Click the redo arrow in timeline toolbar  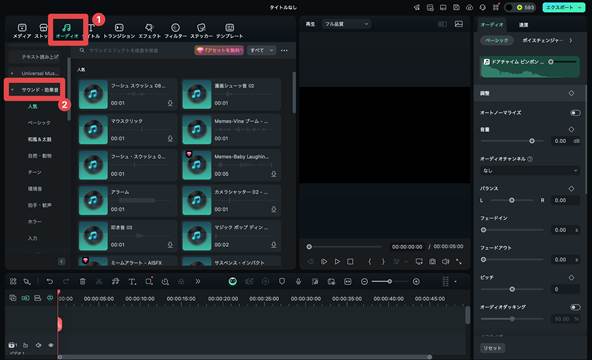66,282
